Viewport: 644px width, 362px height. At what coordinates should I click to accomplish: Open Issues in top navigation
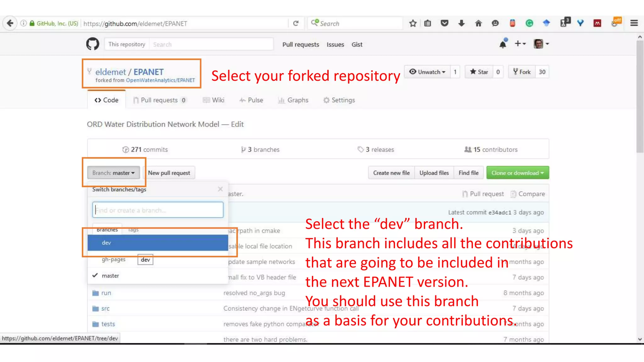pyautogui.click(x=335, y=44)
